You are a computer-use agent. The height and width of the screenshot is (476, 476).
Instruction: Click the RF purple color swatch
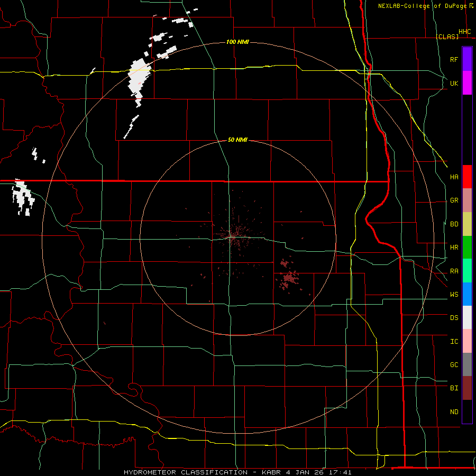pyautogui.click(x=467, y=59)
